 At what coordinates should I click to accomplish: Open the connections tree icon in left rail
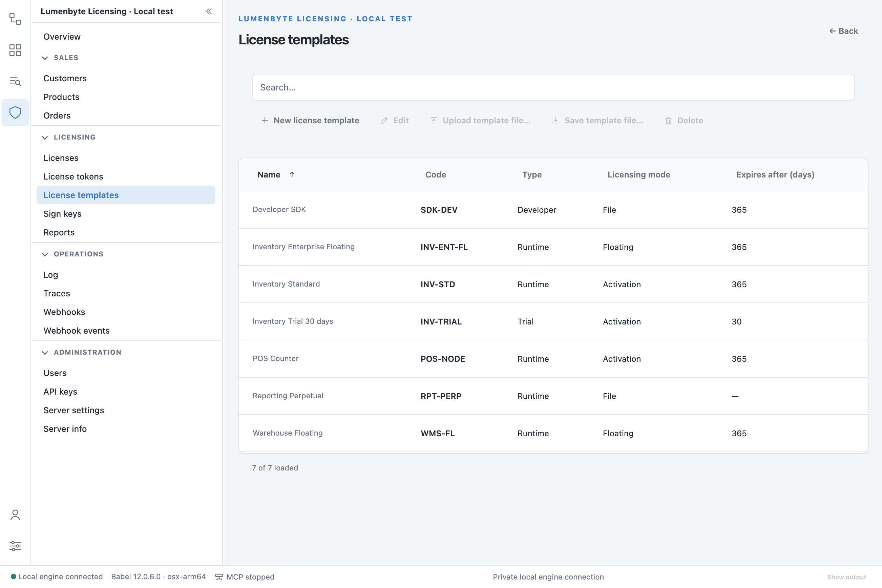15,19
